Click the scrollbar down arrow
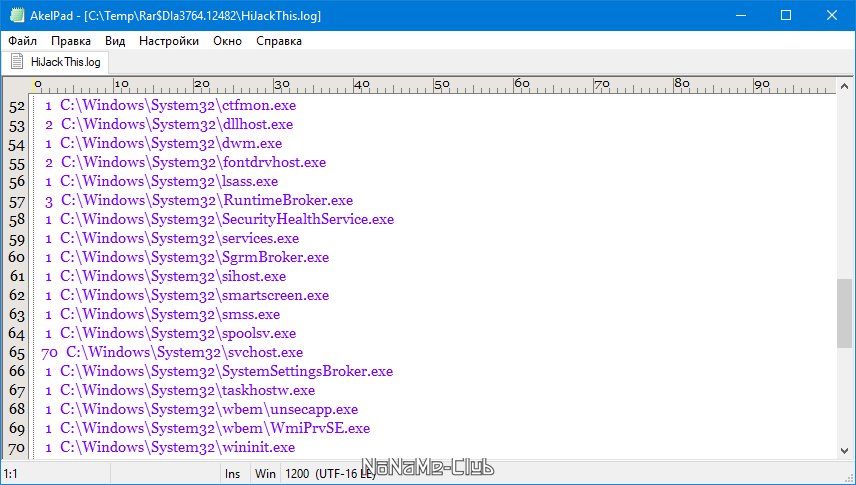Image resolution: width=856 pixels, height=485 pixels. click(844, 451)
